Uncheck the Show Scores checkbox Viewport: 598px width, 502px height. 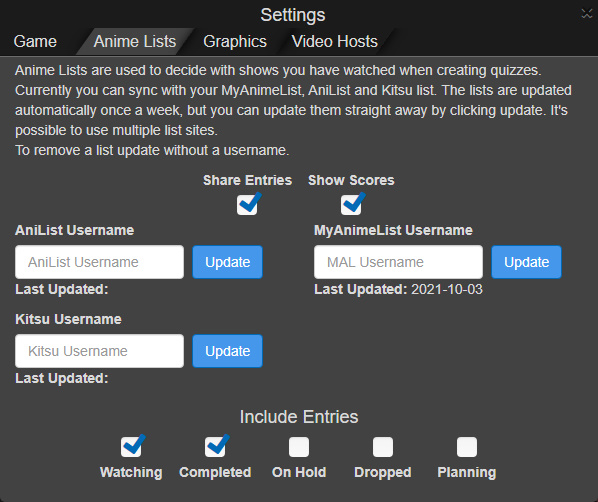pos(351,205)
